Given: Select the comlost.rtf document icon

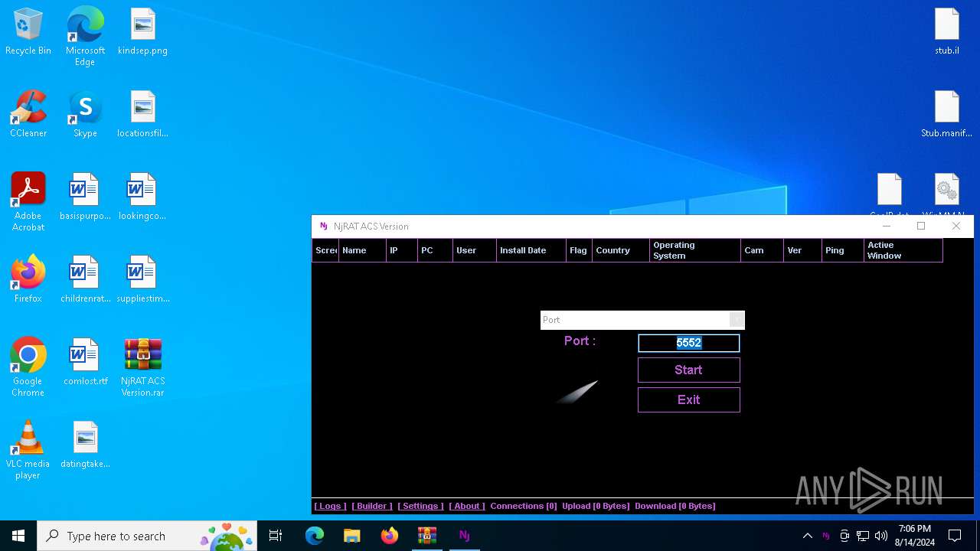Looking at the screenshot, I should [x=85, y=363].
